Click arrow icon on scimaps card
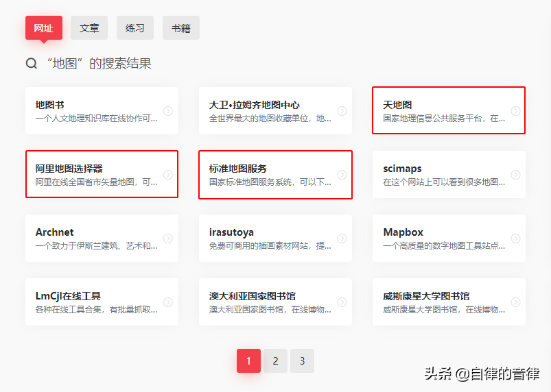The height and width of the screenshot is (392, 551). (x=515, y=175)
